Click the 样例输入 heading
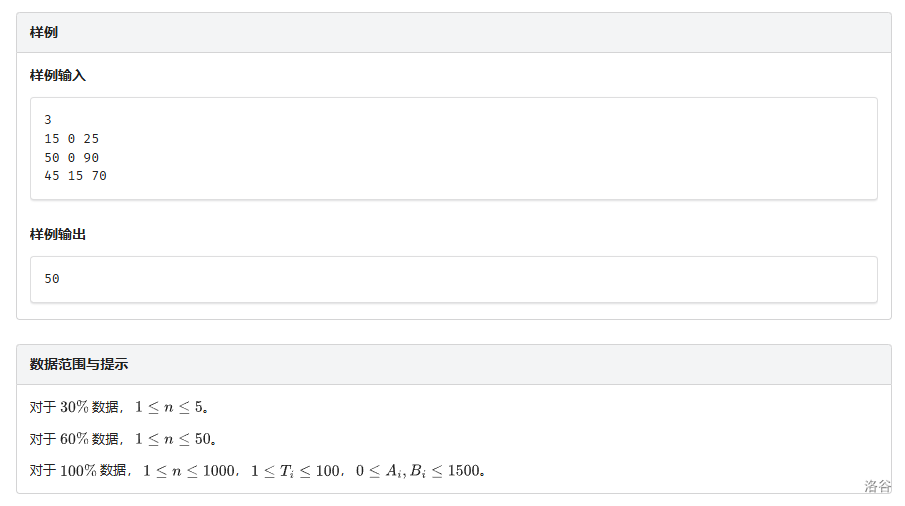The height and width of the screenshot is (506, 905). point(58,76)
